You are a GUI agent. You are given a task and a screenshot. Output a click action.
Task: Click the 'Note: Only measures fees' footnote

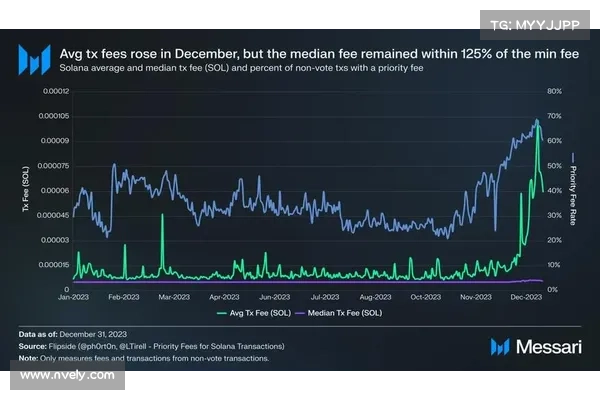[x=144, y=359]
